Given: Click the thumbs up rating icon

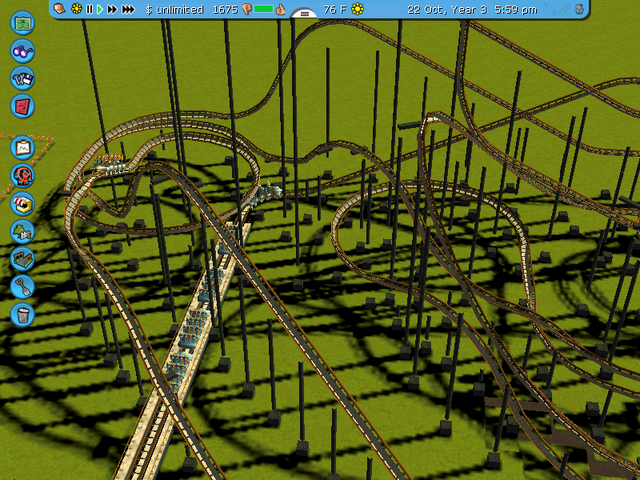Looking at the screenshot, I should [x=280, y=9].
